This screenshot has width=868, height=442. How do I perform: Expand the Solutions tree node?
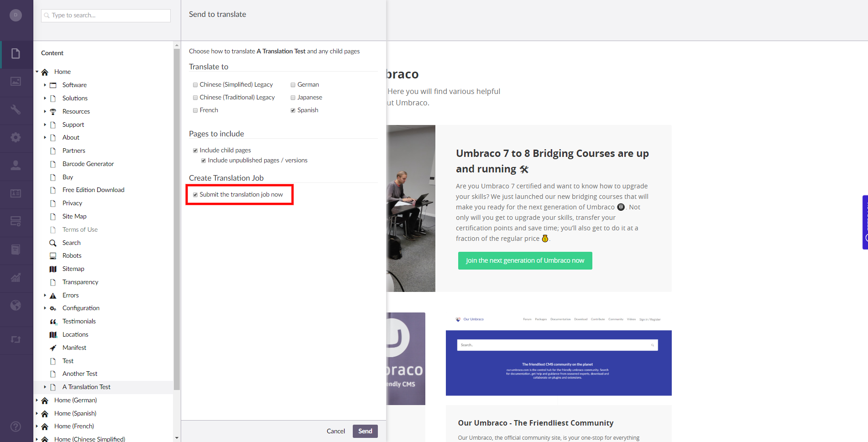point(45,98)
